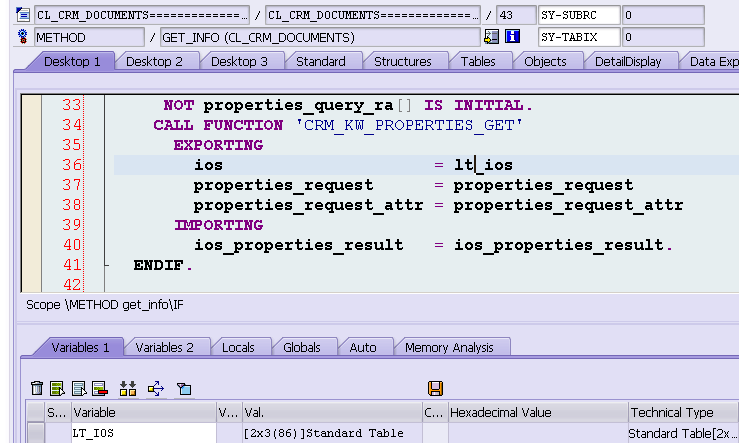The height and width of the screenshot is (443, 739).
Task: Click the yellow box with blue arrows icon
Action: 156,388
